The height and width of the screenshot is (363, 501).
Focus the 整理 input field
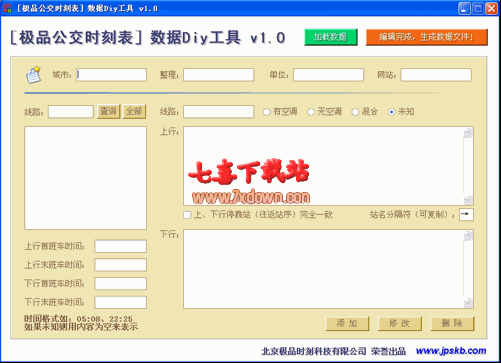tap(219, 75)
